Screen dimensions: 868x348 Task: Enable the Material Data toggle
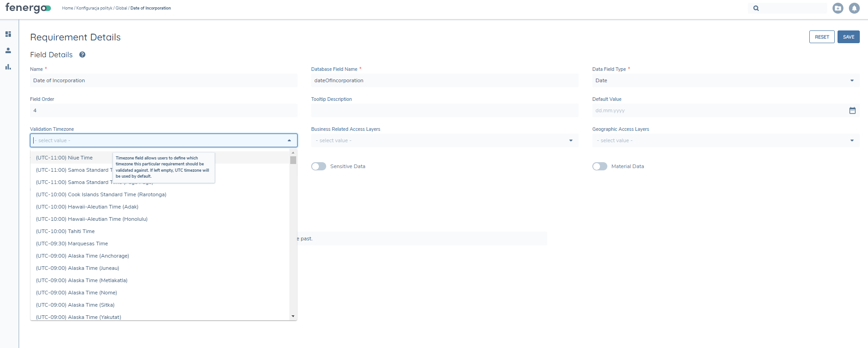tap(600, 166)
